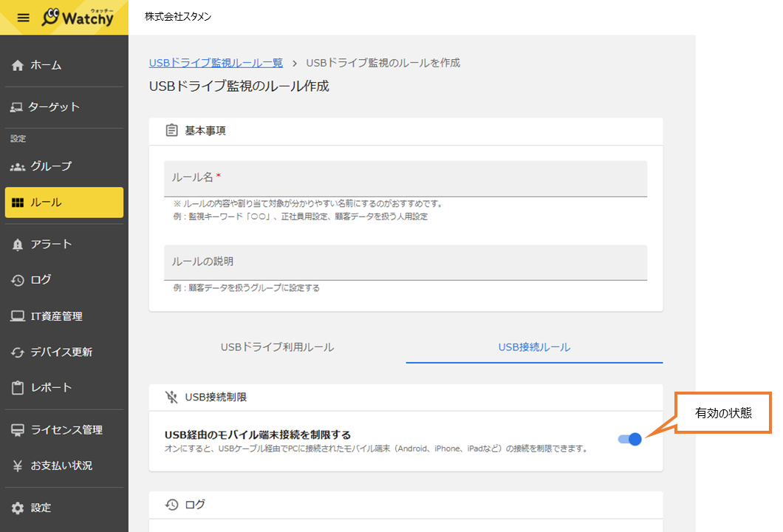This screenshot has height=532, width=783.
Task: Go to ホーム menu item
Action: click(64, 66)
